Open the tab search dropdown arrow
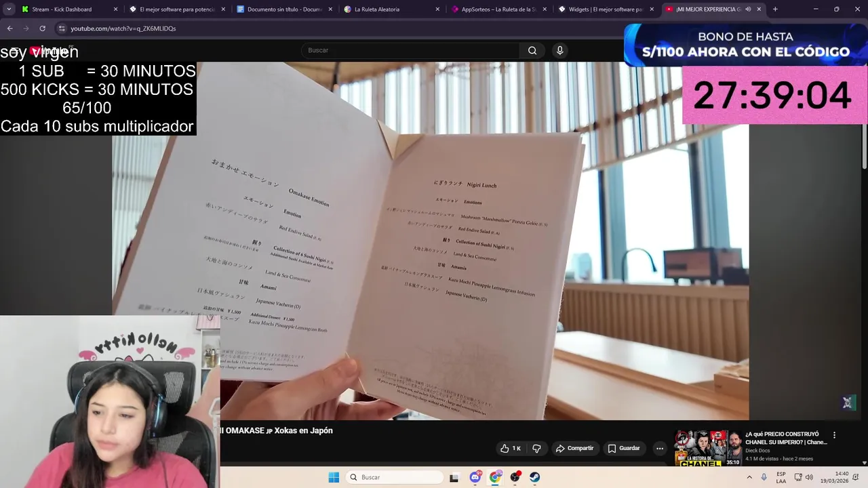 9,9
